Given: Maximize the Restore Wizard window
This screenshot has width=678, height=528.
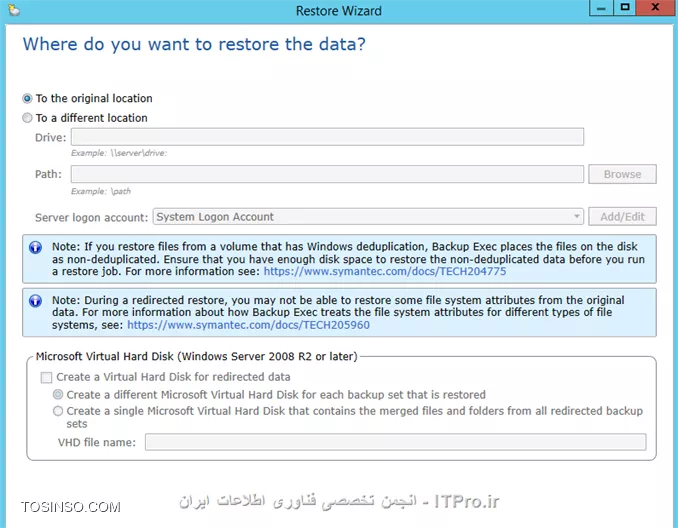Looking at the screenshot, I should coord(625,8).
